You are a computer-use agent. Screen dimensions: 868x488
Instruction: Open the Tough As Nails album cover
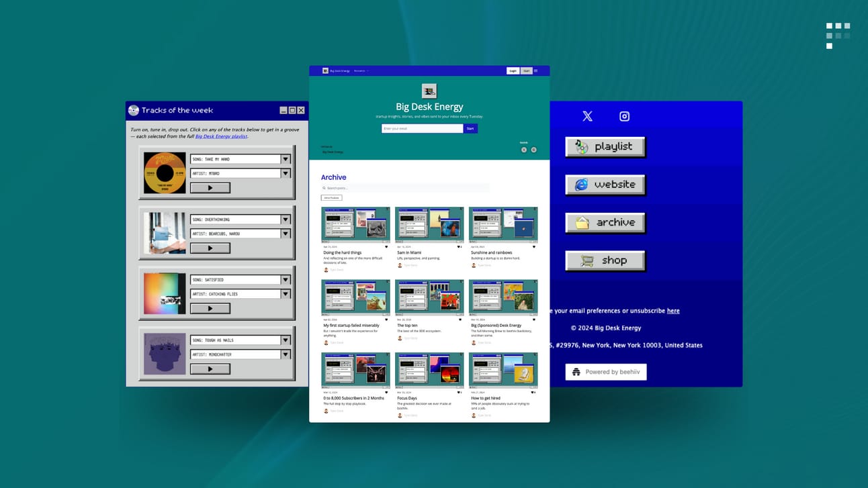tap(165, 354)
